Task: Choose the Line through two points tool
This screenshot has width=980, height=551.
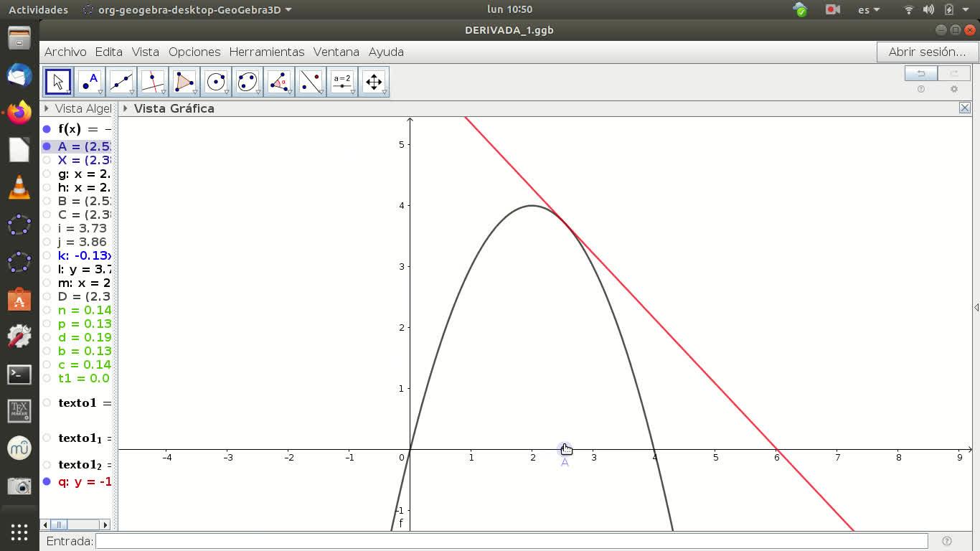Action: point(121,82)
